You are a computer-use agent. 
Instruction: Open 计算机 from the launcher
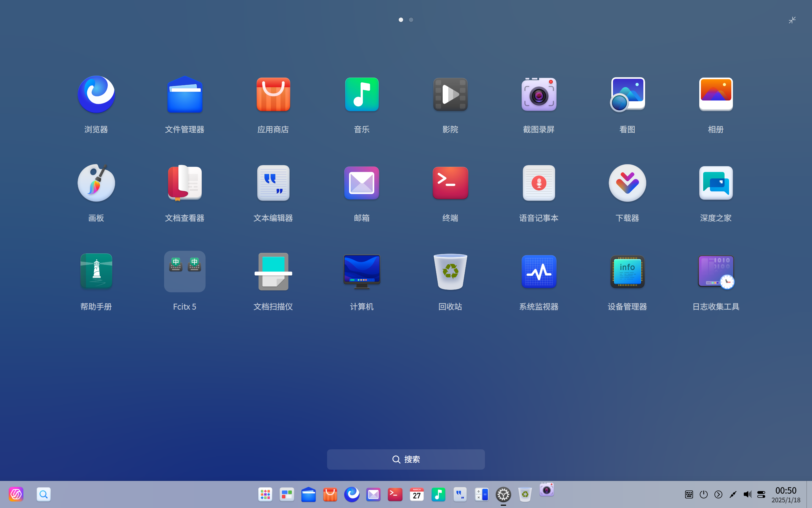click(362, 271)
